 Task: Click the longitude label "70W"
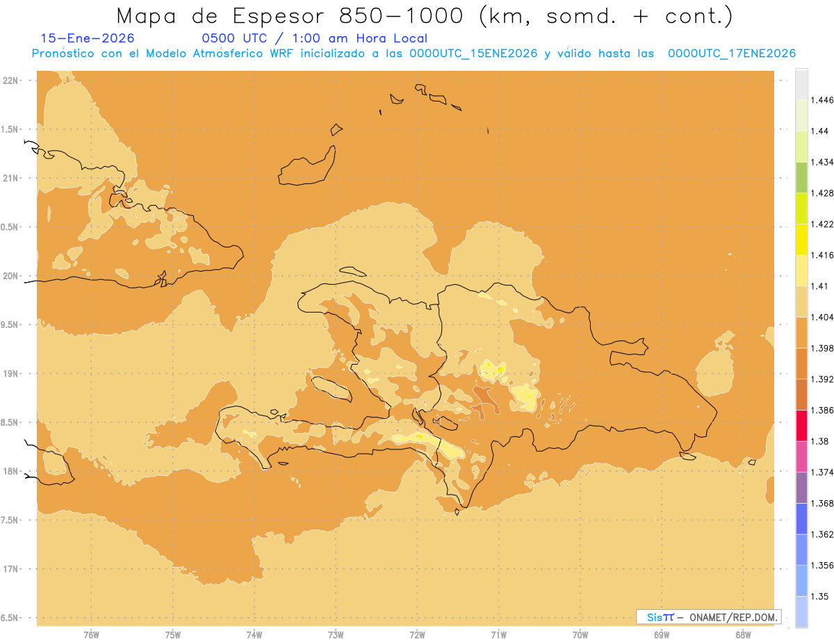tap(580, 635)
